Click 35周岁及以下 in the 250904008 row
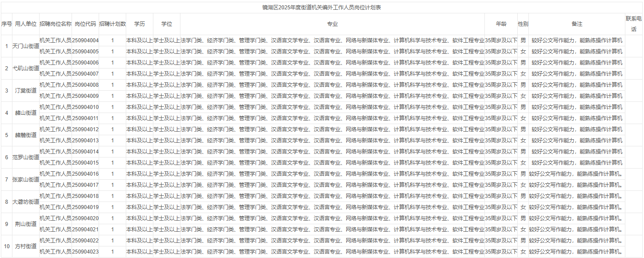This screenshot has width=644, height=258. point(501,85)
